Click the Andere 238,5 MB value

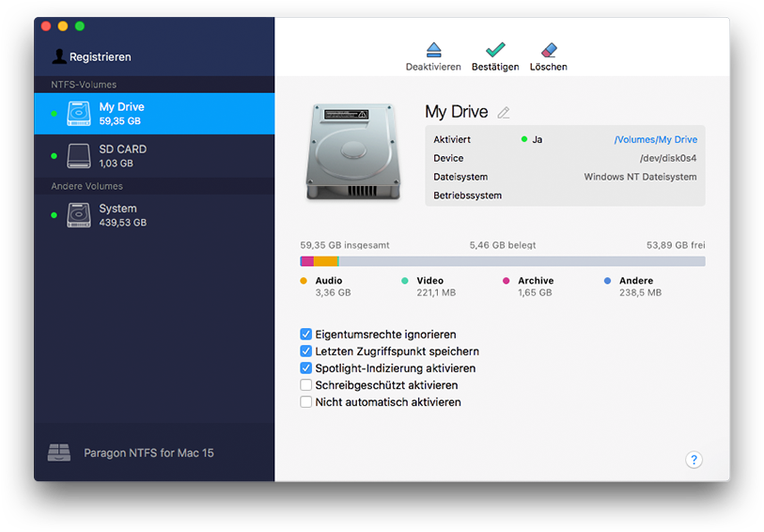point(640,293)
